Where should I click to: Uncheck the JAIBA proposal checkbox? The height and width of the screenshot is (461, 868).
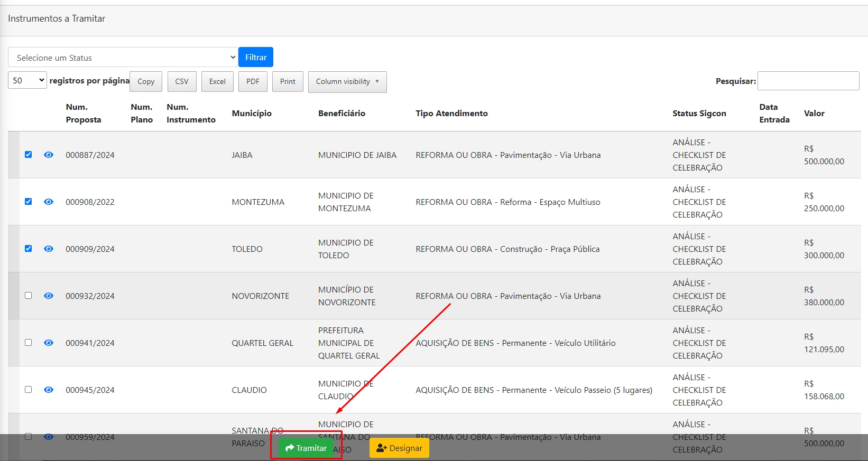(29, 155)
